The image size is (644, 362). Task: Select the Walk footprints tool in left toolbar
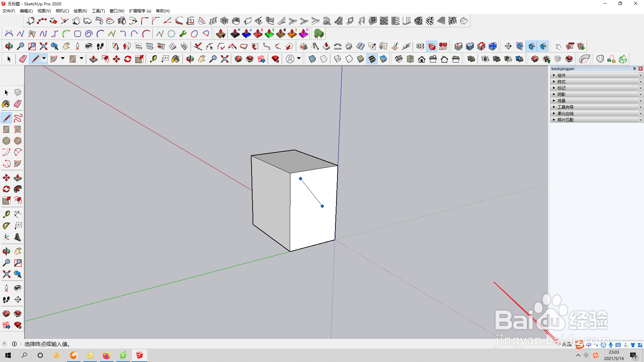point(6,299)
